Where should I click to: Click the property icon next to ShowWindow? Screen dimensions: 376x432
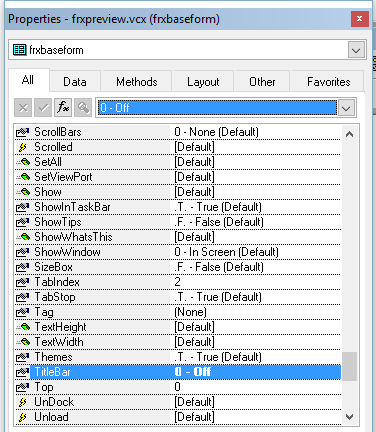[22, 252]
